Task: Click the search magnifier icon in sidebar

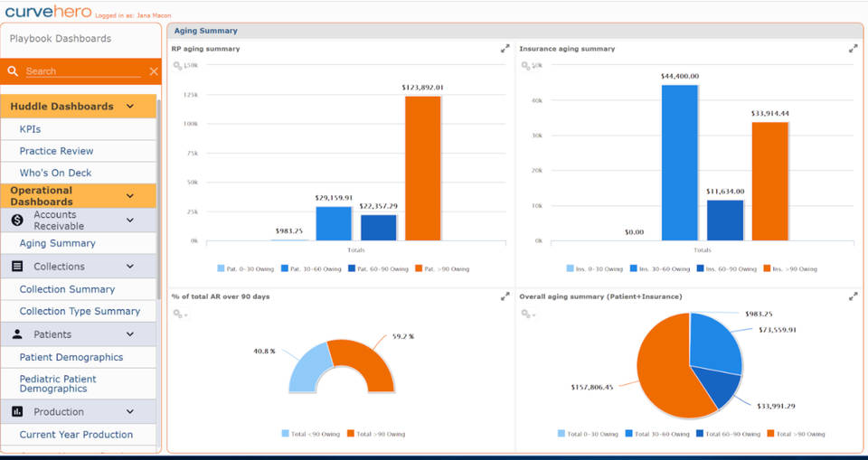Action: click(13, 71)
